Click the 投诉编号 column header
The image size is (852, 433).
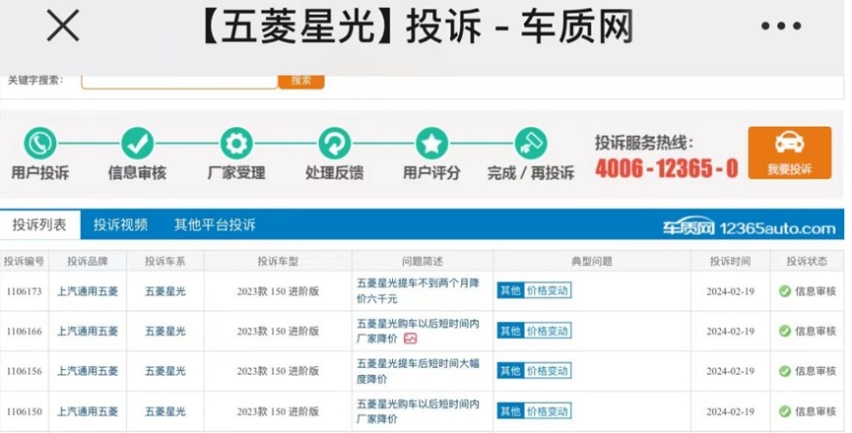click(24, 261)
